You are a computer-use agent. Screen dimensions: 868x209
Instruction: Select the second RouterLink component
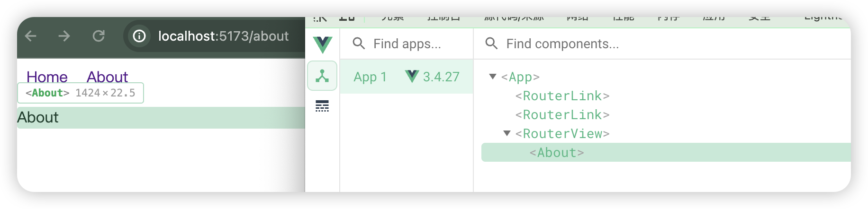click(x=562, y=115)
